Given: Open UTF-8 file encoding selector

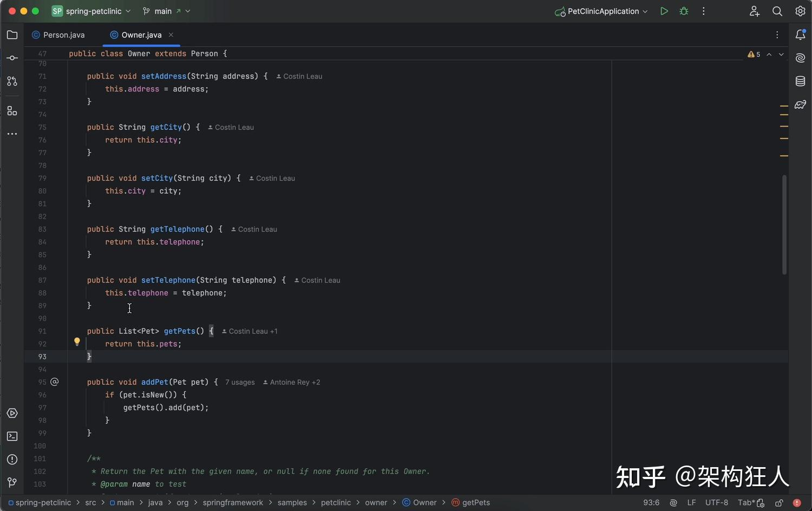Looking at the screenshot, I should 717,503.
